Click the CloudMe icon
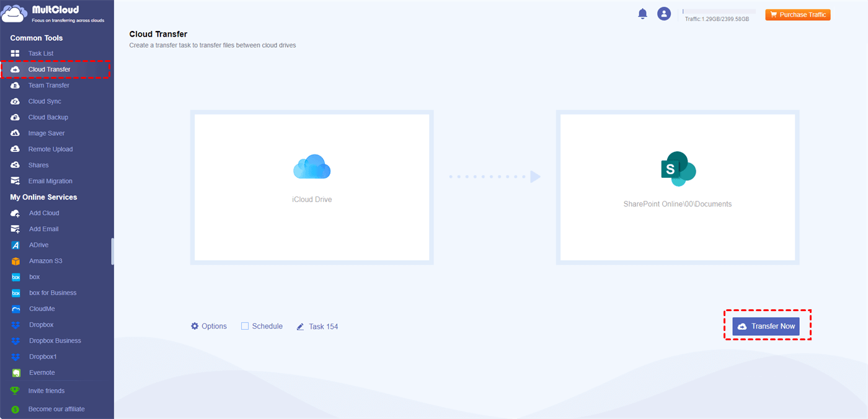868x419 pixels. tap(15, 309)
